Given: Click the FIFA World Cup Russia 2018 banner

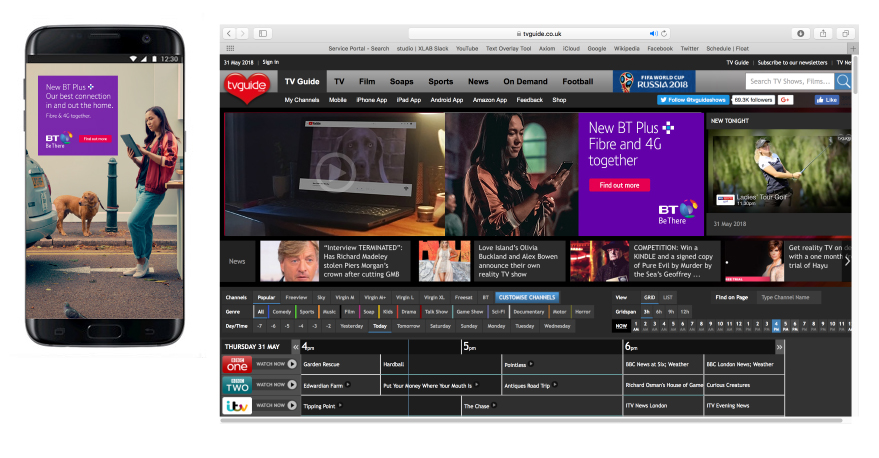Looking at the screenshot, I should click(654, 81).
